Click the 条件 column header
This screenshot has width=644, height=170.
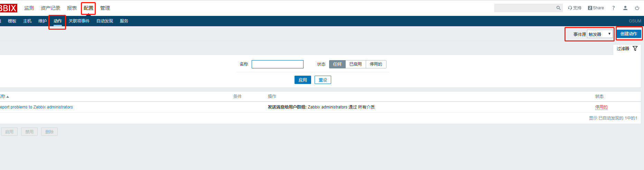(237, 96)
